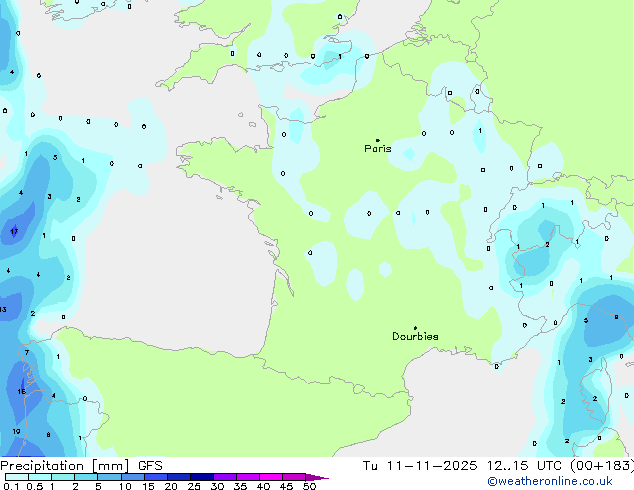Click the date 'Tu 11-11-2025'
This screenshot has height=490, width=634.
(419, 466)
